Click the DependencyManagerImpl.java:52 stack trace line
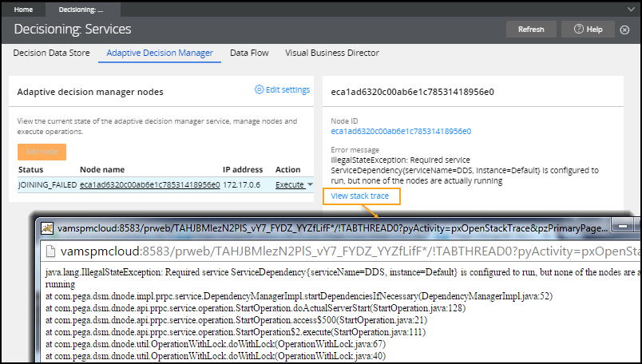 click(299, 296)
